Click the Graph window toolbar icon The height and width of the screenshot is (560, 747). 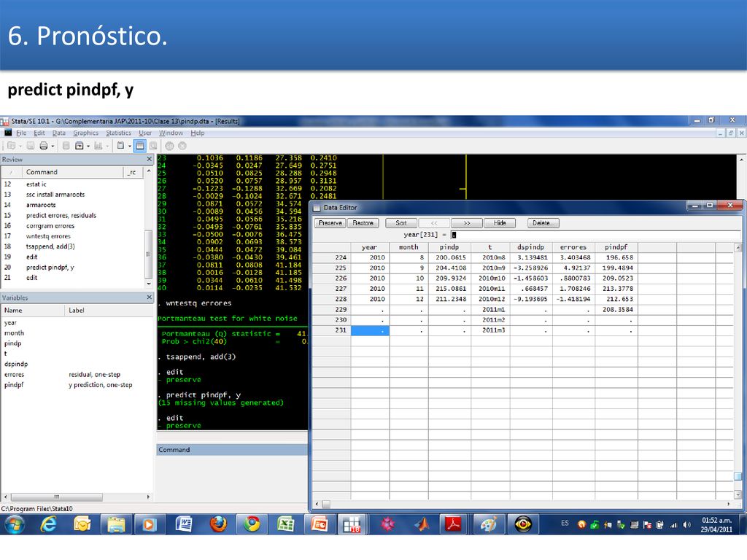click(98, 146)
